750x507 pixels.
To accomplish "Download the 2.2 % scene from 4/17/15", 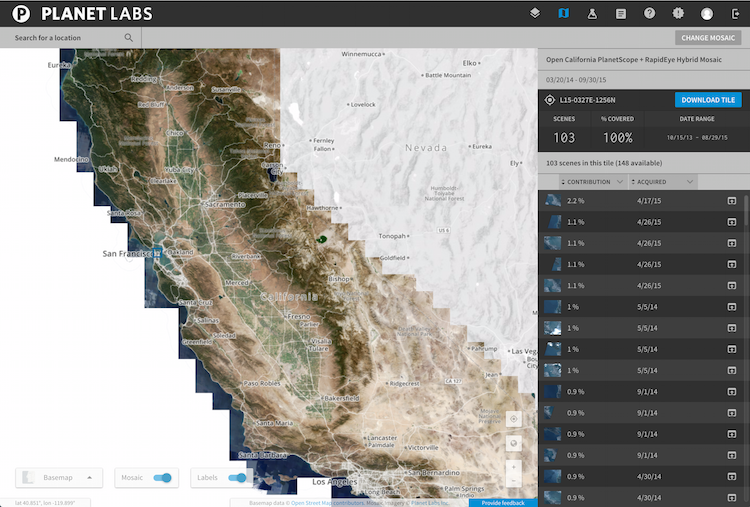I will pyautogui.click(x=732, y=201).
